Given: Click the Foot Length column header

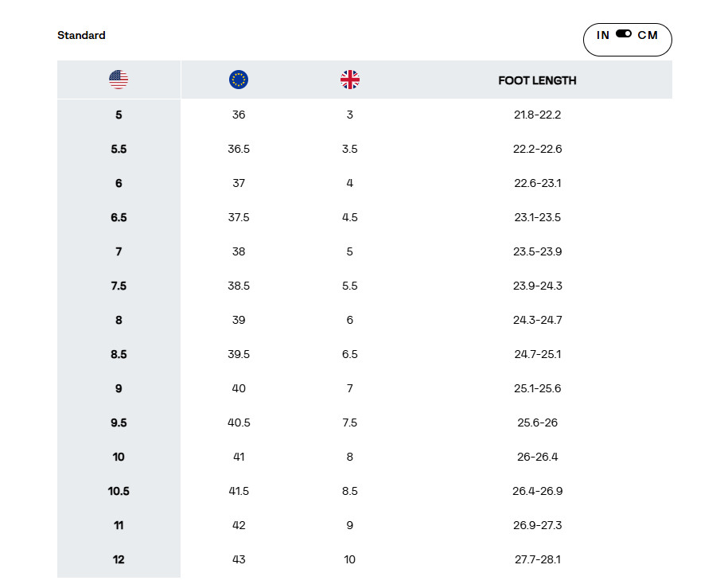Looking at the screenshot, I should coord(537,80).
